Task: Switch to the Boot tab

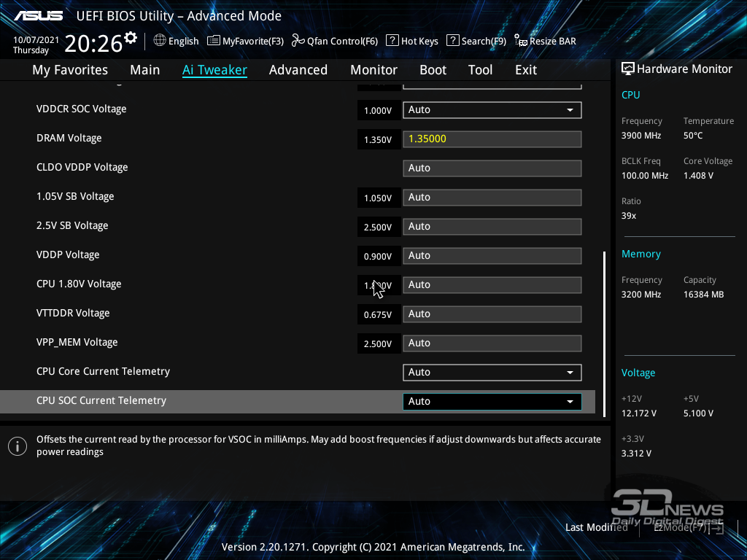Action: 433,70
